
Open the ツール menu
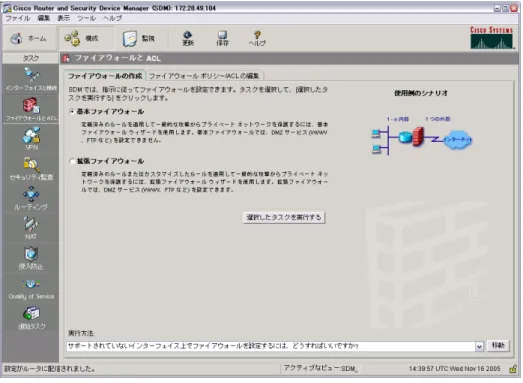point(86,18)
